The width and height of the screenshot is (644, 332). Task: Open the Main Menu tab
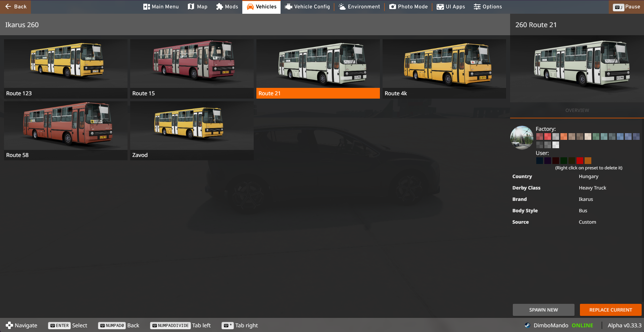tap(161, 7)
